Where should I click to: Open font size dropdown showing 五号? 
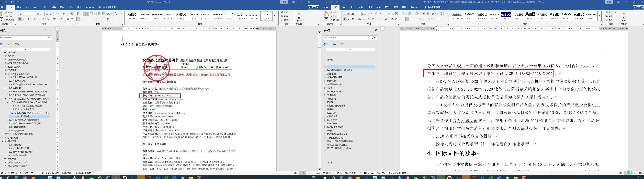[x=43, y=14]
